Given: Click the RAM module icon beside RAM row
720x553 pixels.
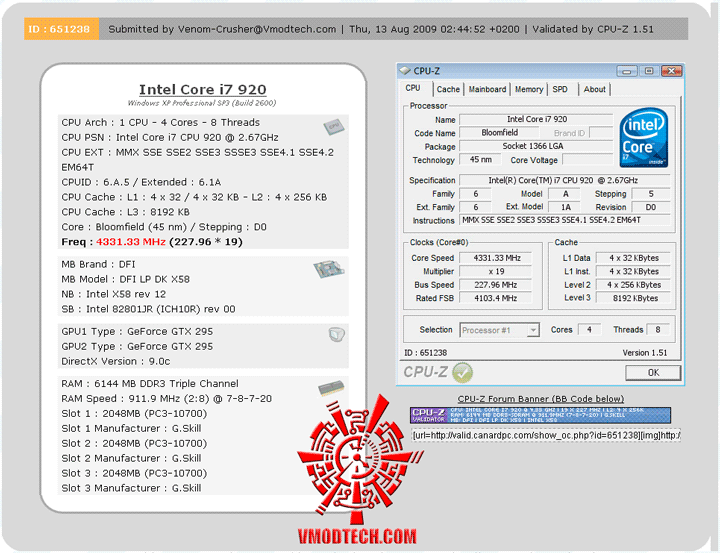Looking at the screenshot, I should pyautogui.click(x=331, y=388).
